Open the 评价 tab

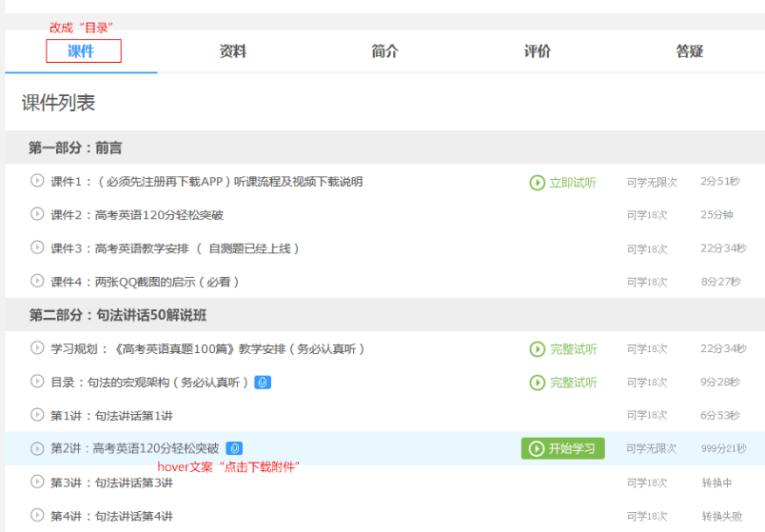[538, 51]
